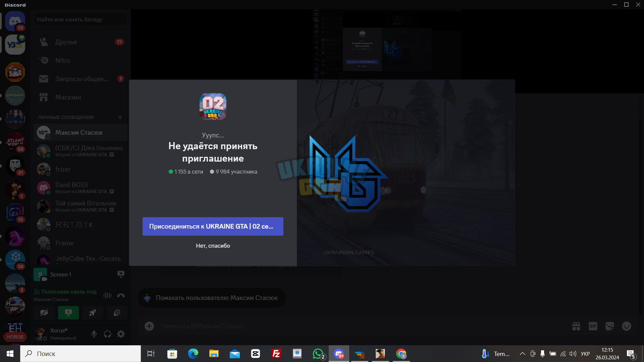The width and height of the screenshot is (644, 362).
Task: Open the emoji picker icon
Action: 627,326
